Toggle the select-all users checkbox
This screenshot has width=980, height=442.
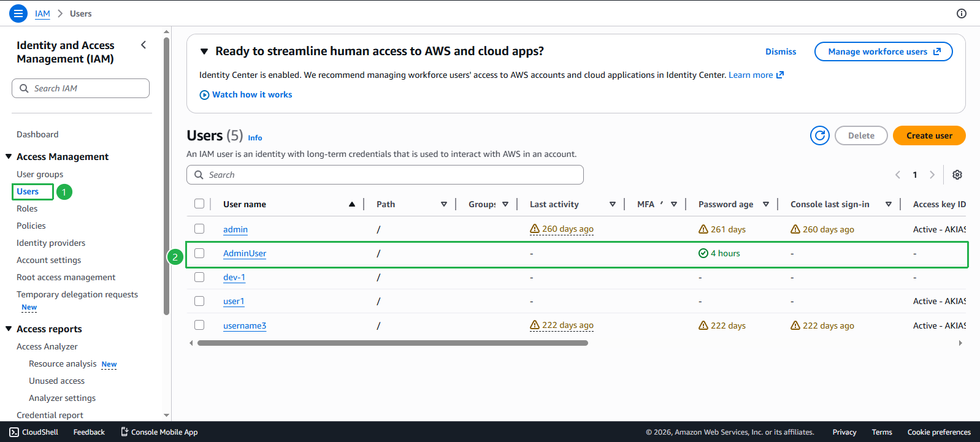click(x=199, y=204)
